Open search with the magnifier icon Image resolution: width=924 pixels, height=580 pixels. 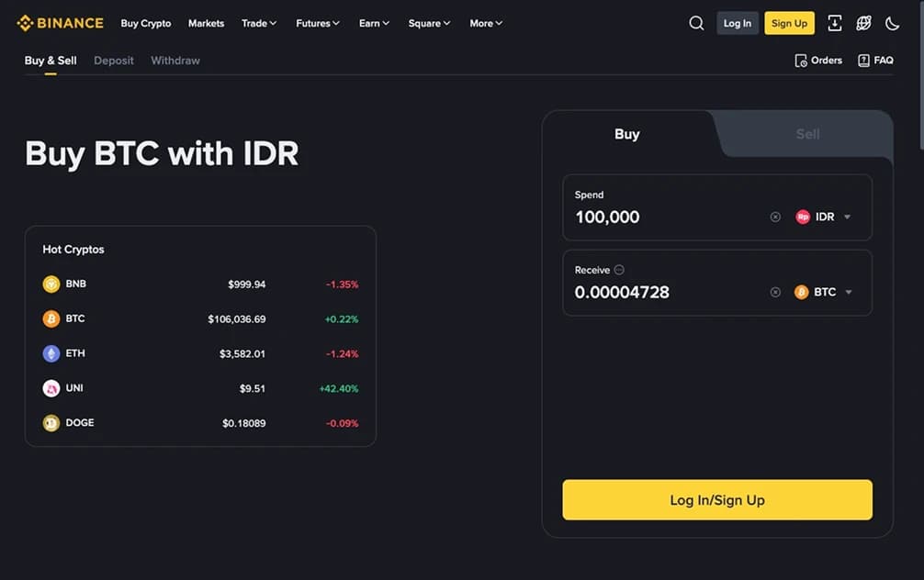tap(696, 22)
